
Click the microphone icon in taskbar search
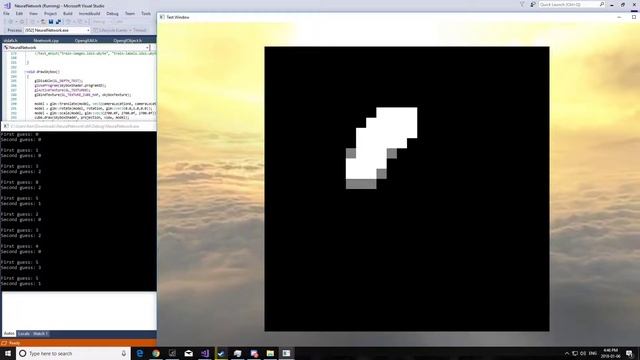click(124, 353)
